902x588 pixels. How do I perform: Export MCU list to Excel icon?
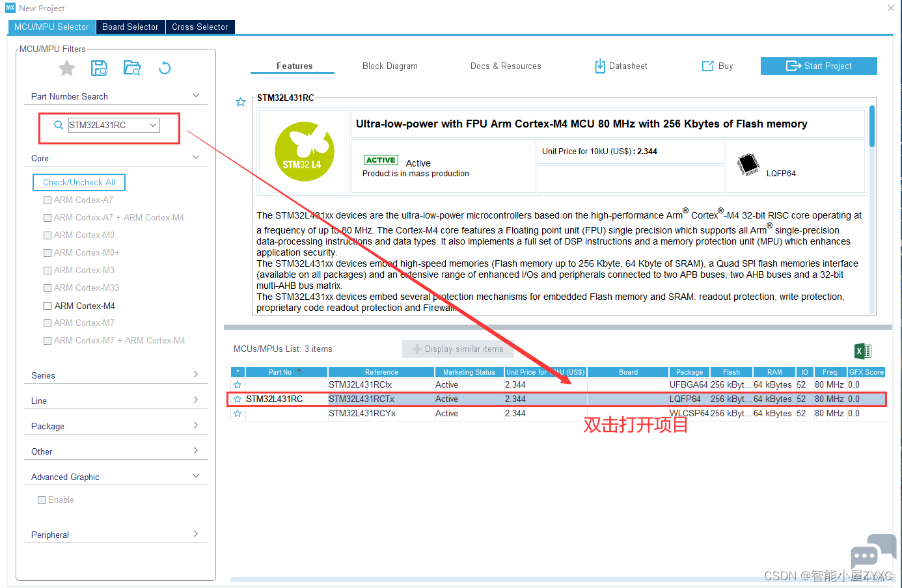pyautogui.click(x=862, y=351)
